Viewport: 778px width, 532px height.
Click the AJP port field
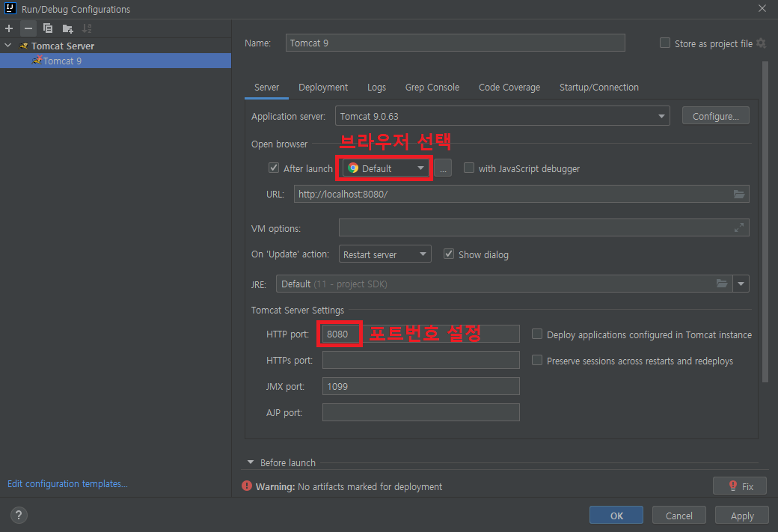pyautogui.click(x=420, y=412)
